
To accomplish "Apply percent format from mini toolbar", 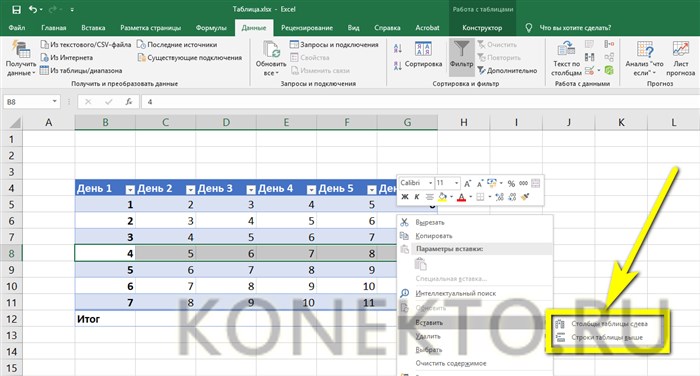I will [x=511, y=183].
